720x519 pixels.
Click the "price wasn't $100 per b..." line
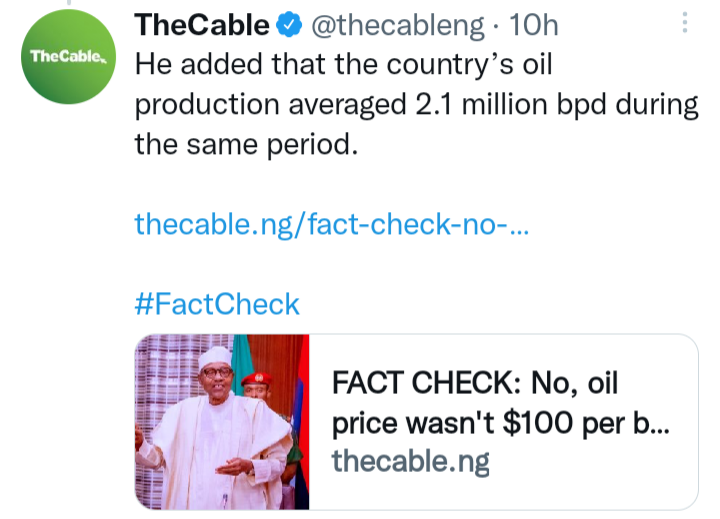point(500,422)
